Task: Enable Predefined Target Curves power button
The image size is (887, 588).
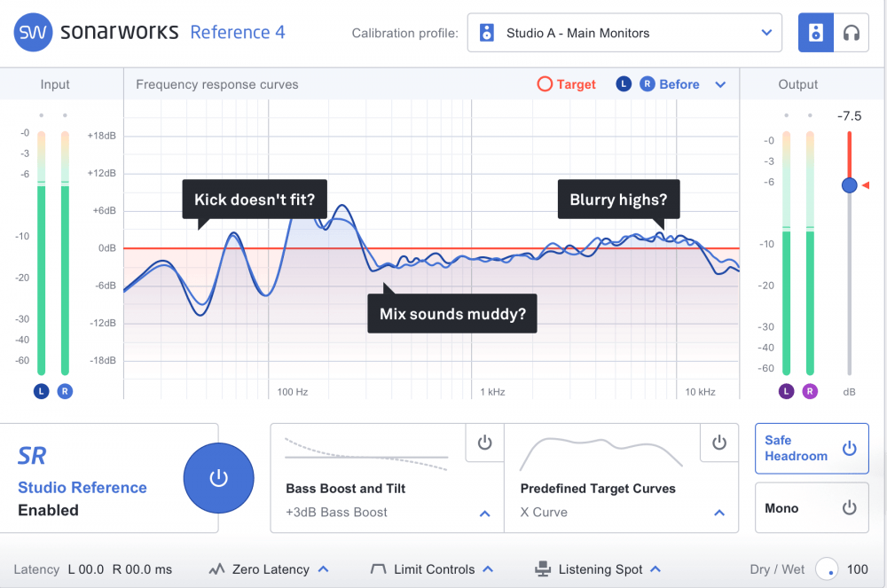Action: click(x=718, y=443)
